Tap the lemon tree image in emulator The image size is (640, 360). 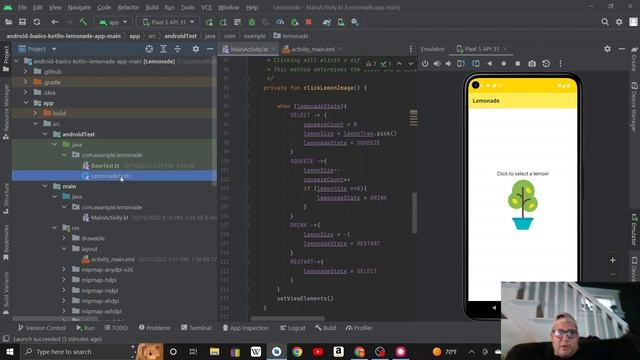coord(522,205)
